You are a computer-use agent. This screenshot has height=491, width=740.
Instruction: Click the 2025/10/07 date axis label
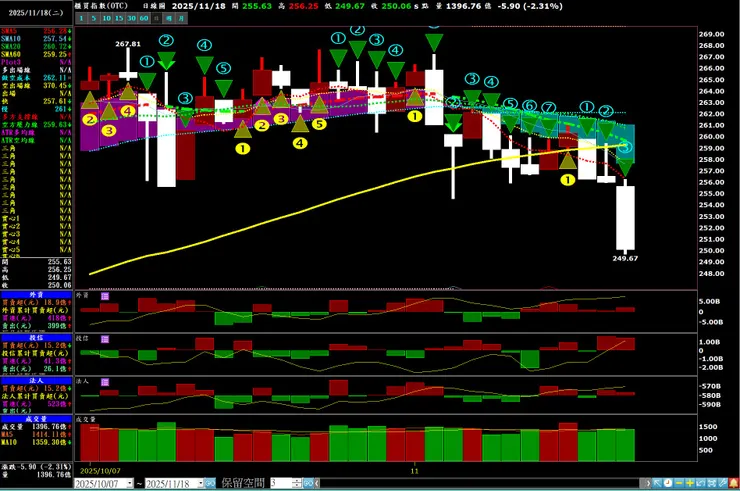coord(100,471)
